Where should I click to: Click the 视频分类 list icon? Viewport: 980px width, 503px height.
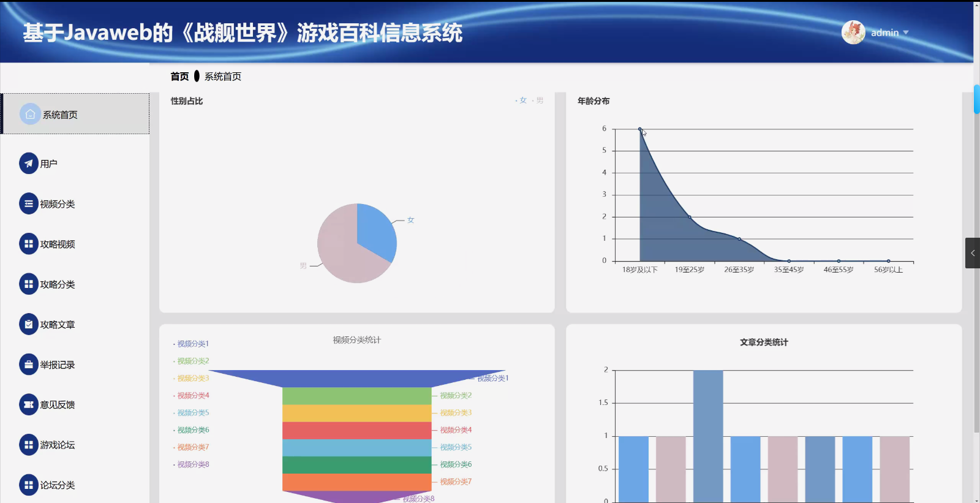click(x=29, y=203)
